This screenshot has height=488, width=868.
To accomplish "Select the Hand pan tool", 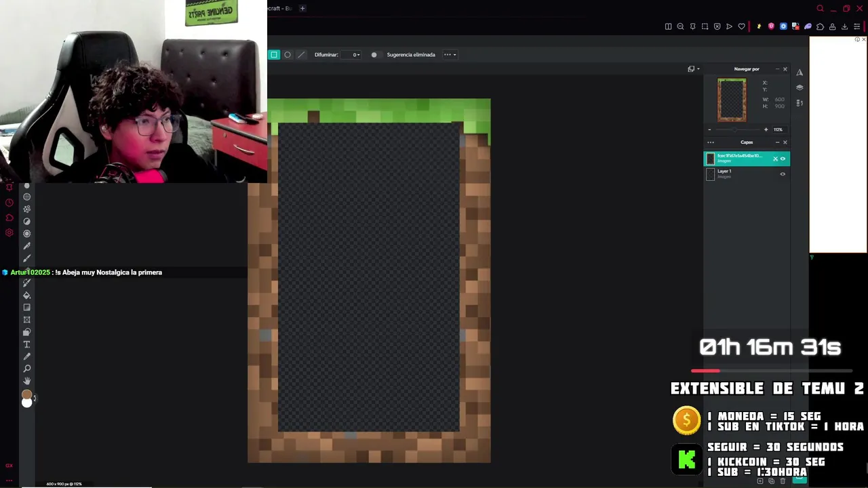I will coord(27,381).
